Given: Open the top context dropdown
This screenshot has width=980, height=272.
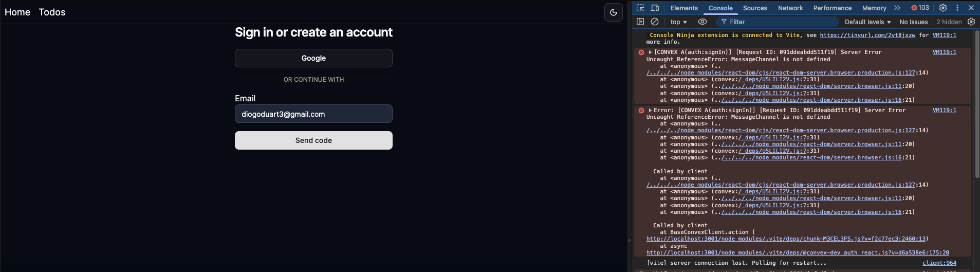Looking at the screenshot, I should (678, 22).
